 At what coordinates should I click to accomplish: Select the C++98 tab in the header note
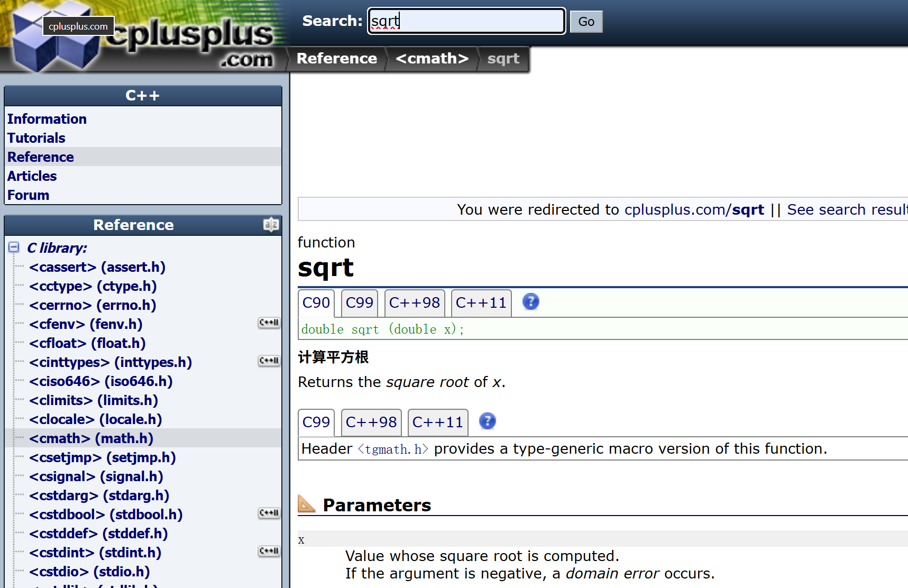pyautogui.click(x=371, y=422)
